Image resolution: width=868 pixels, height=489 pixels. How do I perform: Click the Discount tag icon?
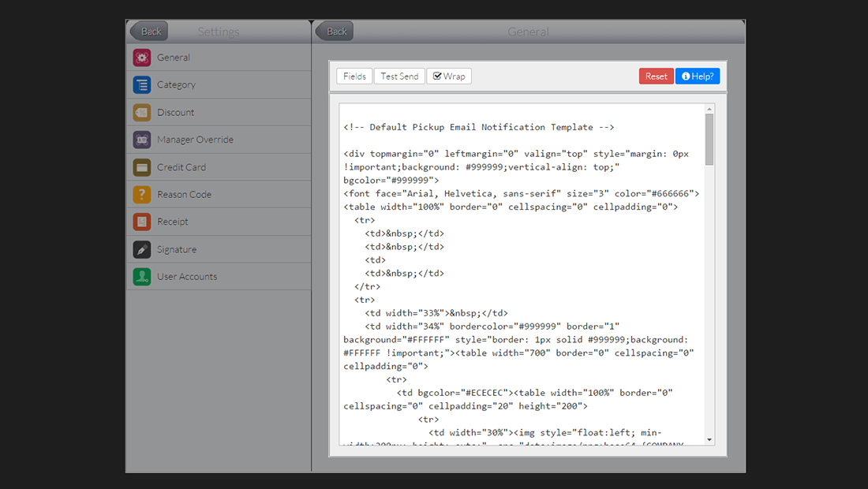[142, 112]
